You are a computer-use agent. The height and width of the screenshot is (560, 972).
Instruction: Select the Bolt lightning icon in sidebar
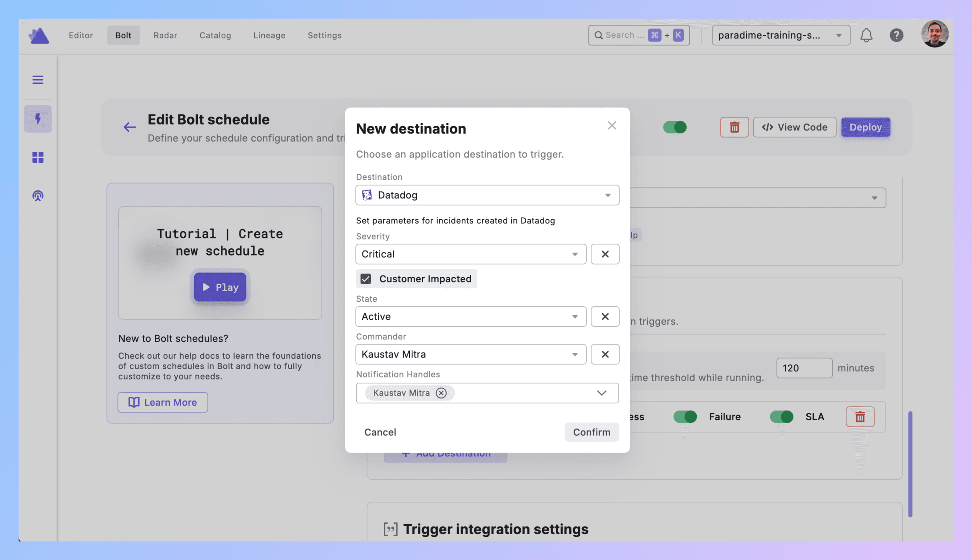[38, 119]
